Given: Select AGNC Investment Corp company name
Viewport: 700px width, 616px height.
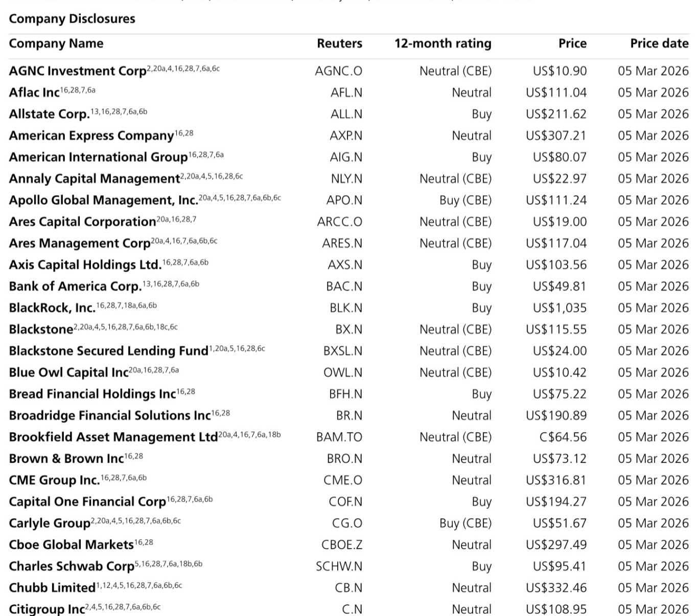Looking at the screenshot, I should click(78, 71).
